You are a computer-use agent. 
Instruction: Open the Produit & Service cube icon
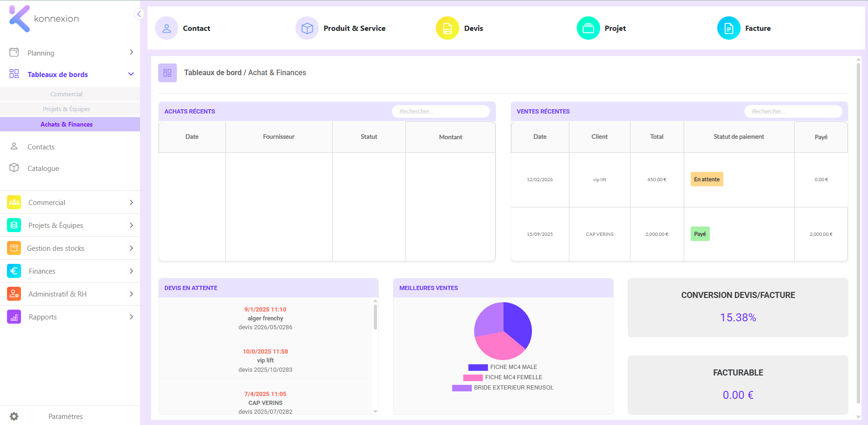[x=307, y=28]
